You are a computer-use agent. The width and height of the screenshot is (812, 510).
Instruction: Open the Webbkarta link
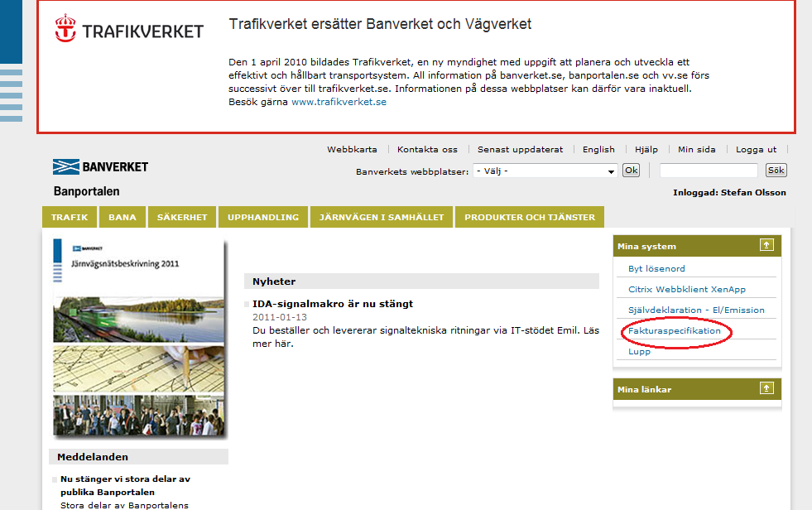pyautogui.click(x=352, y=149)
